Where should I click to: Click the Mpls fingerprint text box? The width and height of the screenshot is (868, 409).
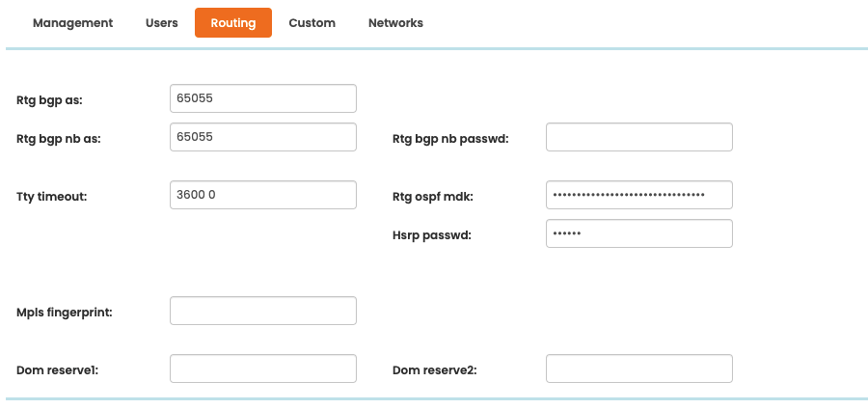click(x=262, y=311)
